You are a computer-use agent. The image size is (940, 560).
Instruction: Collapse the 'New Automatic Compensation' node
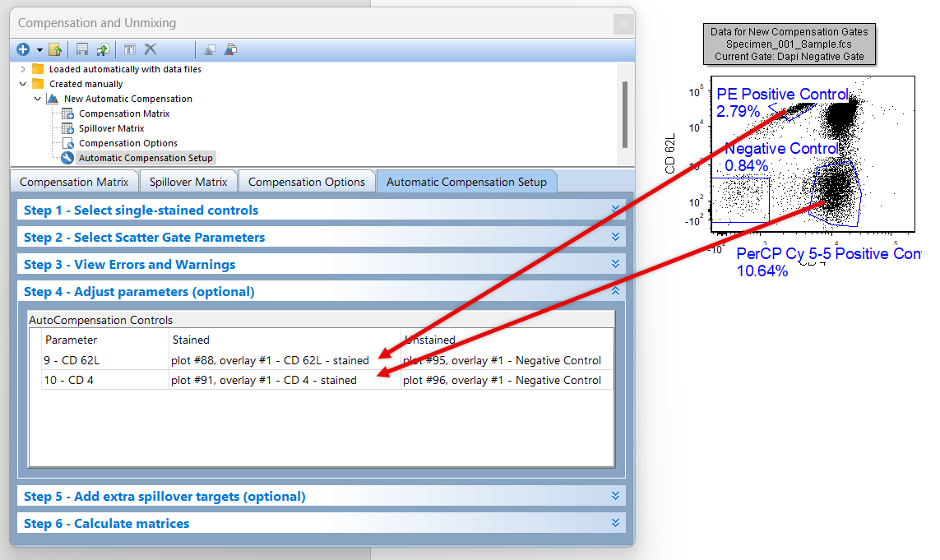[x=38, y=99]
